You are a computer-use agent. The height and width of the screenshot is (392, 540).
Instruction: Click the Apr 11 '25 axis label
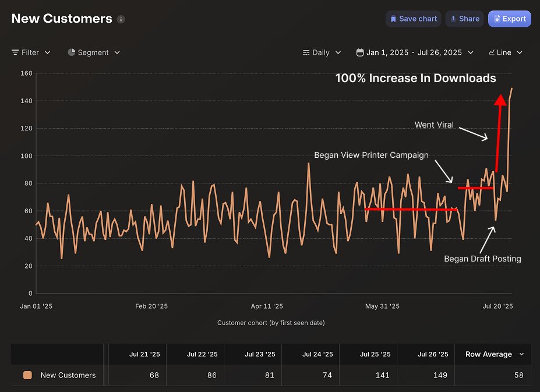pyautogui.click(x=267, y=306)
